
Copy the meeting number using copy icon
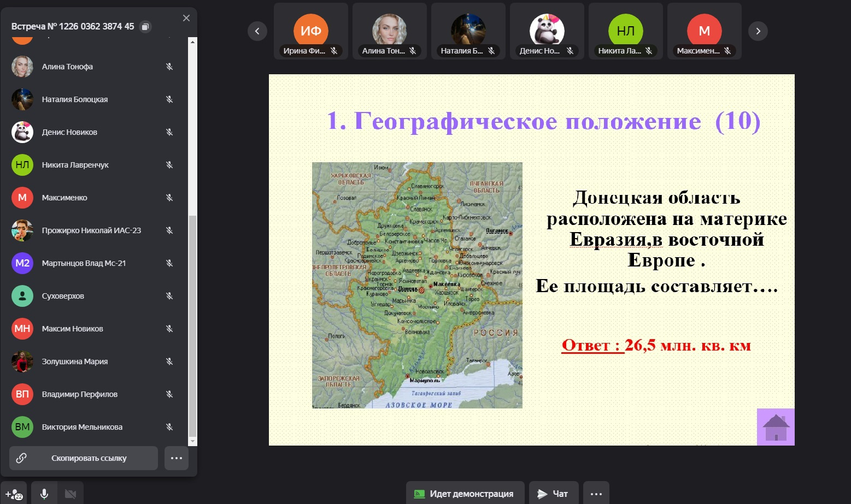pos(145,27)
